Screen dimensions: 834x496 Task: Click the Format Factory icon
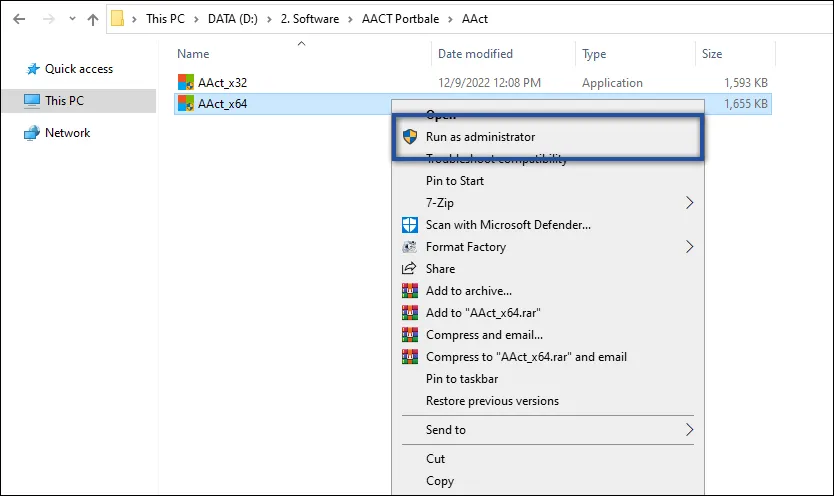pyautogui.click(x=409, y=247)
